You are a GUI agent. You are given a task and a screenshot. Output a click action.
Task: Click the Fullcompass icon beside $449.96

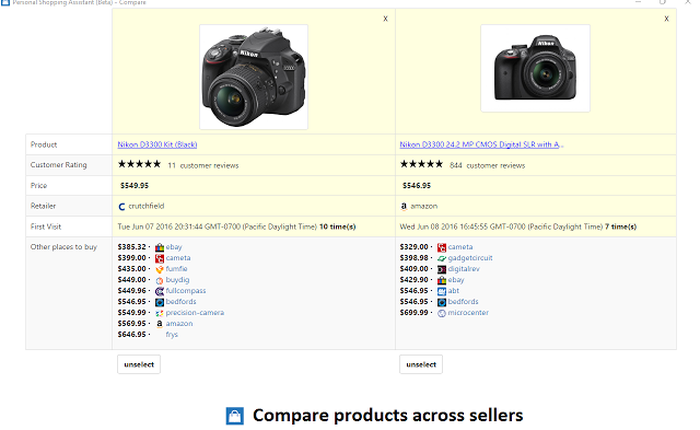pyautogui.click(x=159, y=290)
